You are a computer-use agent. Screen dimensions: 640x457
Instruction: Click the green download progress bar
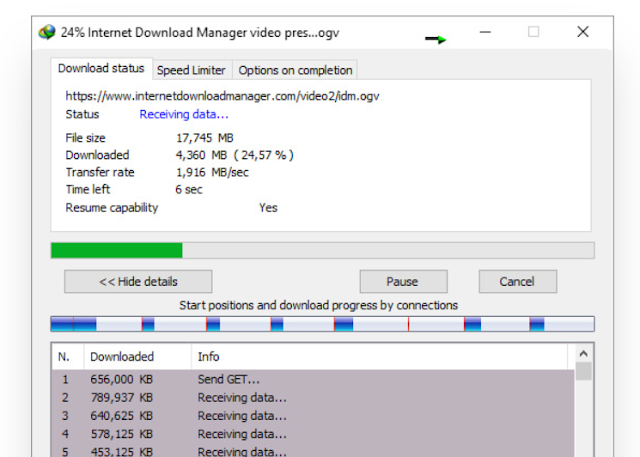(322, 250)
